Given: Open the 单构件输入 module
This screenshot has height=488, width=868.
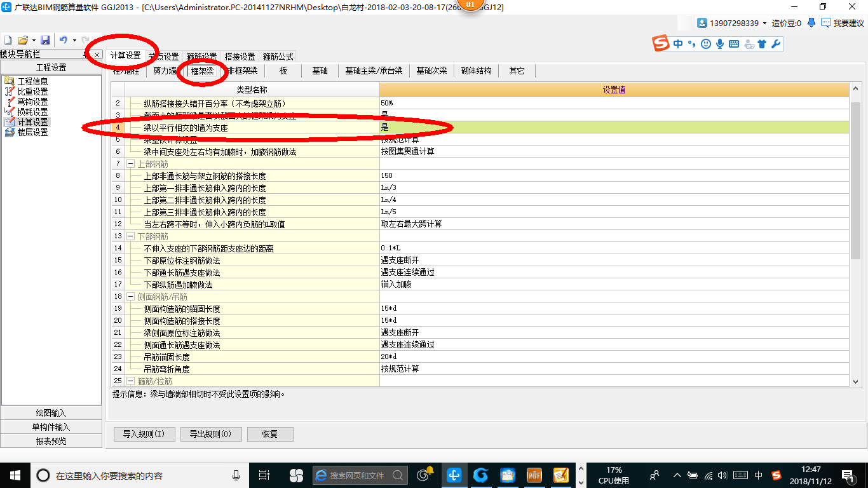Looking at the screenshot, I should (51, 427).
